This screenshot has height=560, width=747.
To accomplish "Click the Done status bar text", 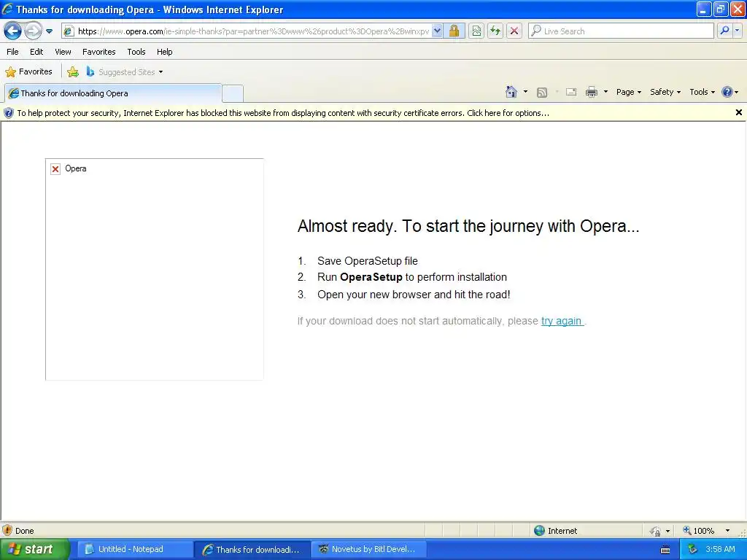I will (x=25, y=531).
